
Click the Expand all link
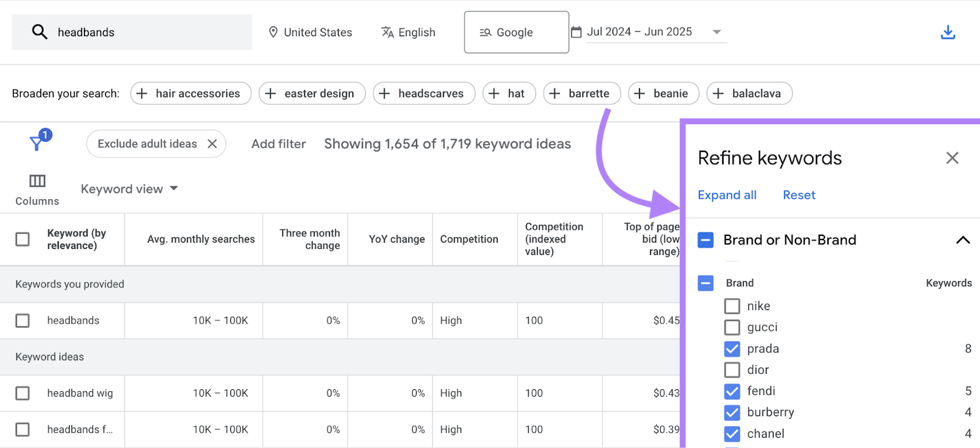727,195
